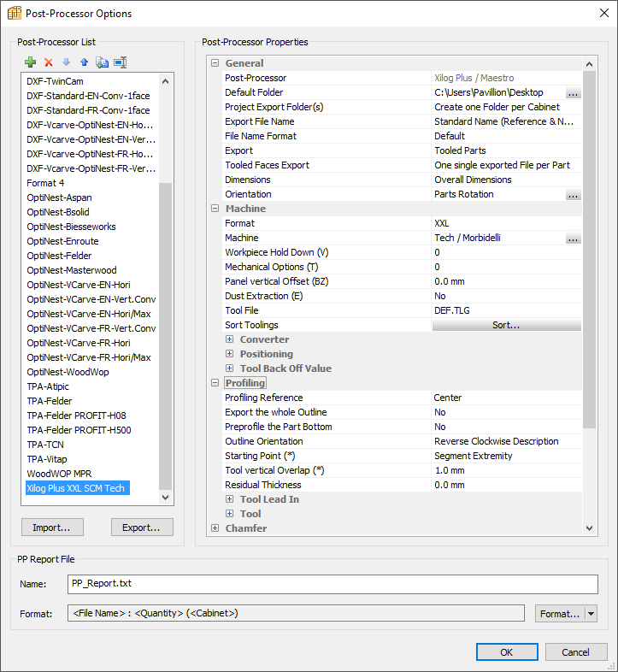Open Machine ellipsis button

point(573,238)
